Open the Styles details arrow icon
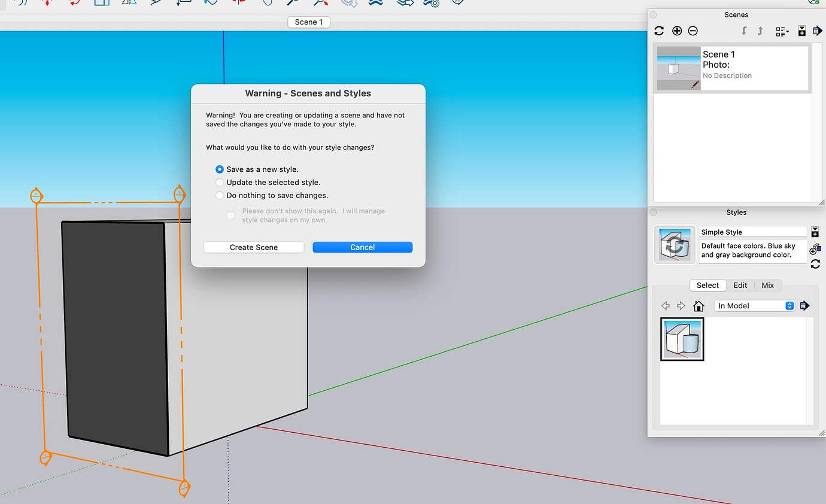Viewport: 826px width, 504px height. click(804, 306)
